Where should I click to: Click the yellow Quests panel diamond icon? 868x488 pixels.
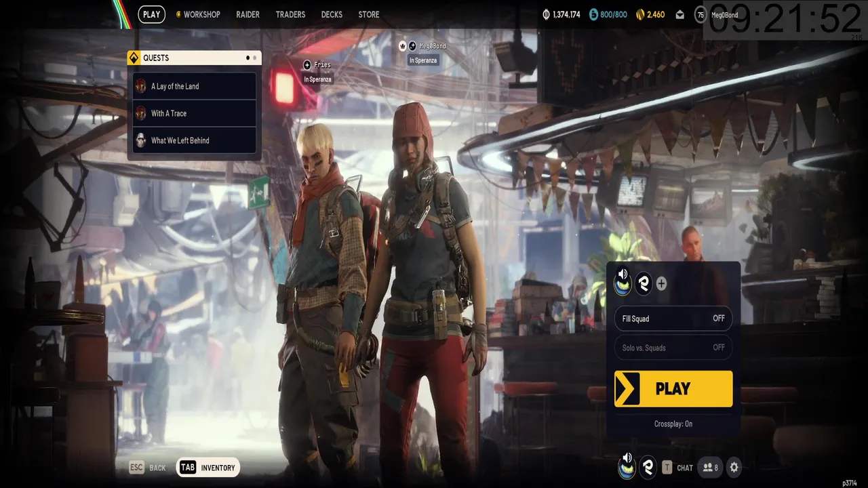click(134, 58)
